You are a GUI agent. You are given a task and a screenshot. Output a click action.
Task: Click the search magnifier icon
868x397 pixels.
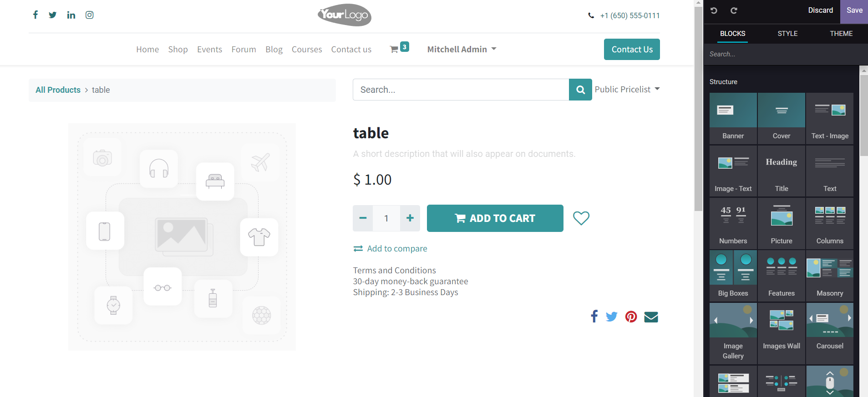(x=580, y=90)
